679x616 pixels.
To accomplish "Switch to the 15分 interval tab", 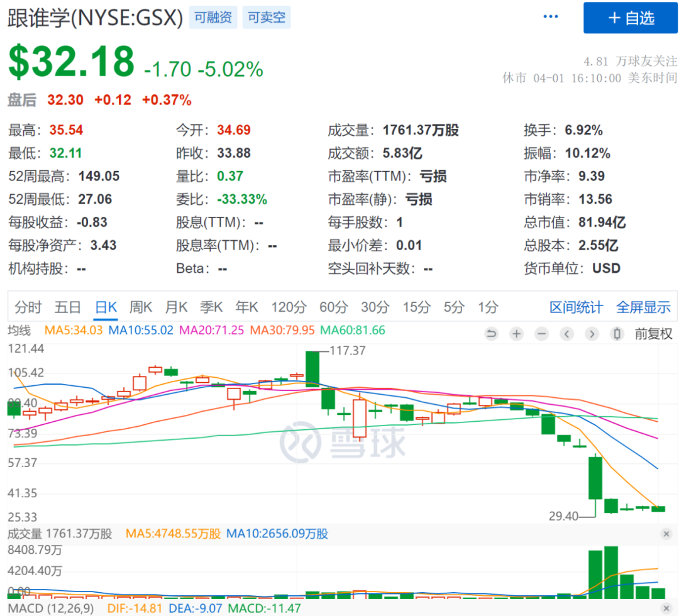I will [x=417, y=307].
